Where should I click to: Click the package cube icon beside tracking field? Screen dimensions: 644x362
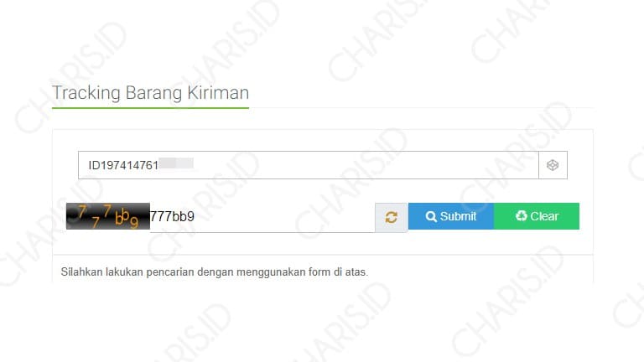point(553,165)
